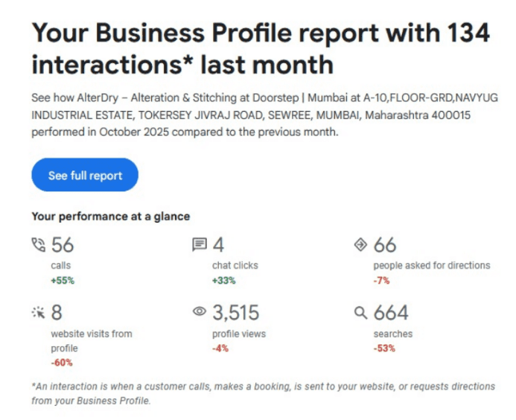Click the website visits cursor icon
This screenshot has width=516, height=420.
[x=38, y=313]
